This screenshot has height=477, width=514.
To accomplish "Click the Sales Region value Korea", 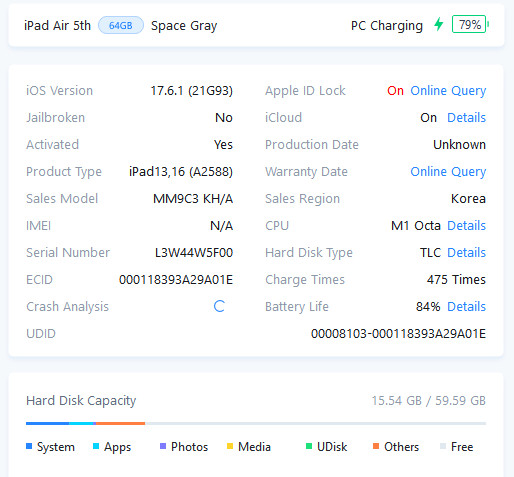I will point(468,199).
